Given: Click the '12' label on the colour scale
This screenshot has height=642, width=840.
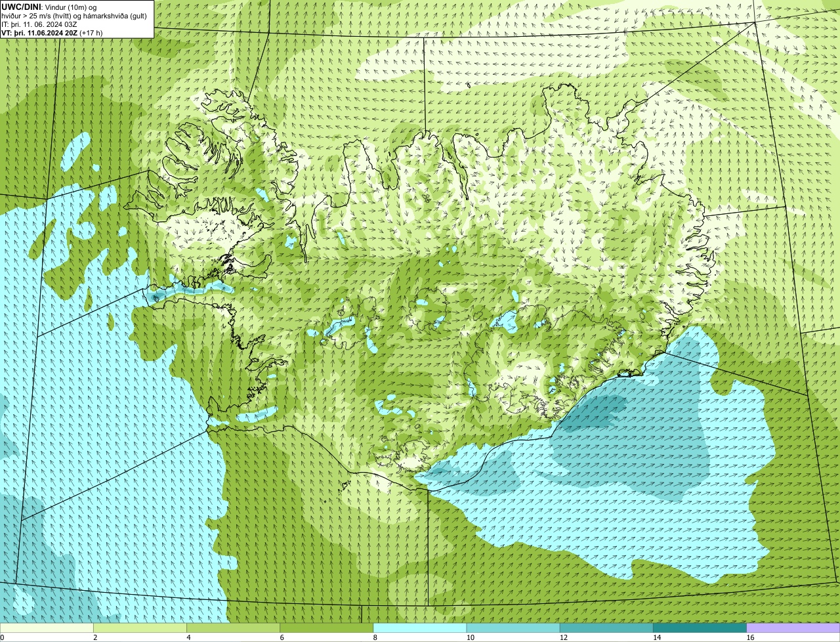Looking at the screenshot, I should 563,637.
